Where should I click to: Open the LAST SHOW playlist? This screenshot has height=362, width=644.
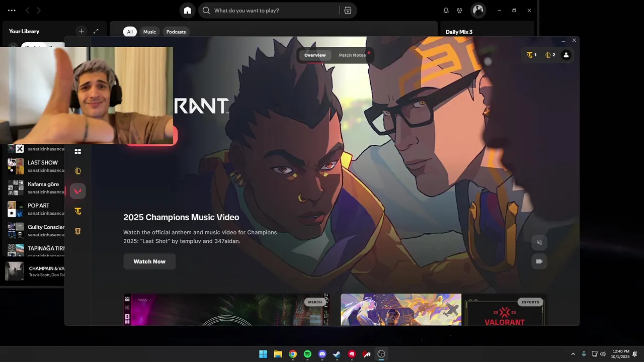coord(36,166)
